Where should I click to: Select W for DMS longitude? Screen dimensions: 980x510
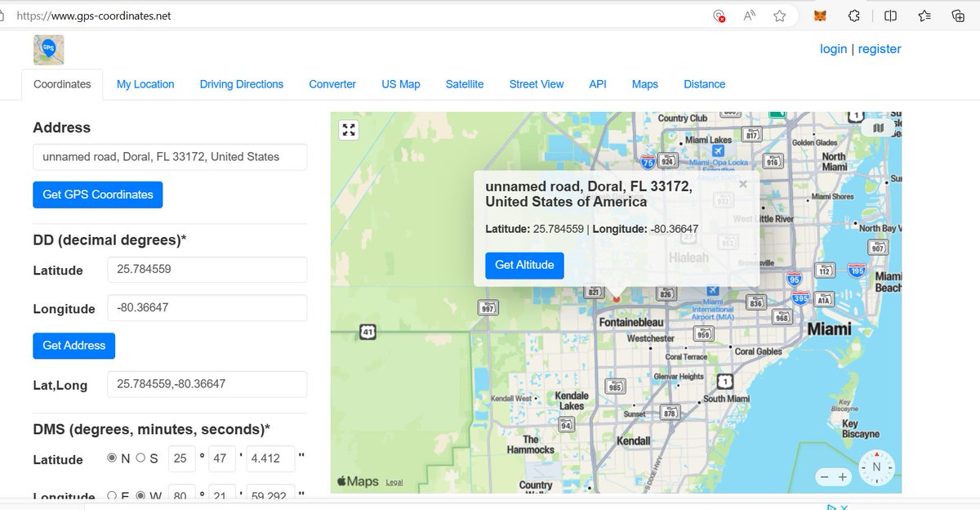[x=140, y=496]
